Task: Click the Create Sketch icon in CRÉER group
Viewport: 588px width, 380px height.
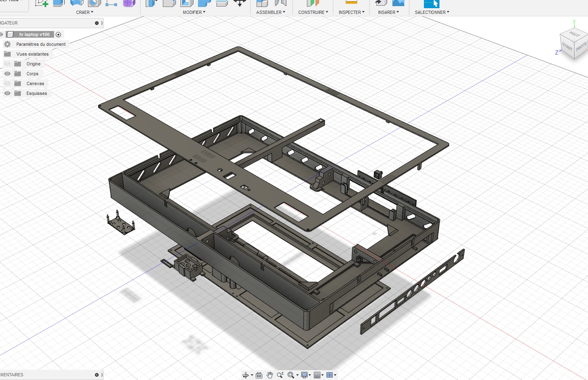Action: click(41, 3)
